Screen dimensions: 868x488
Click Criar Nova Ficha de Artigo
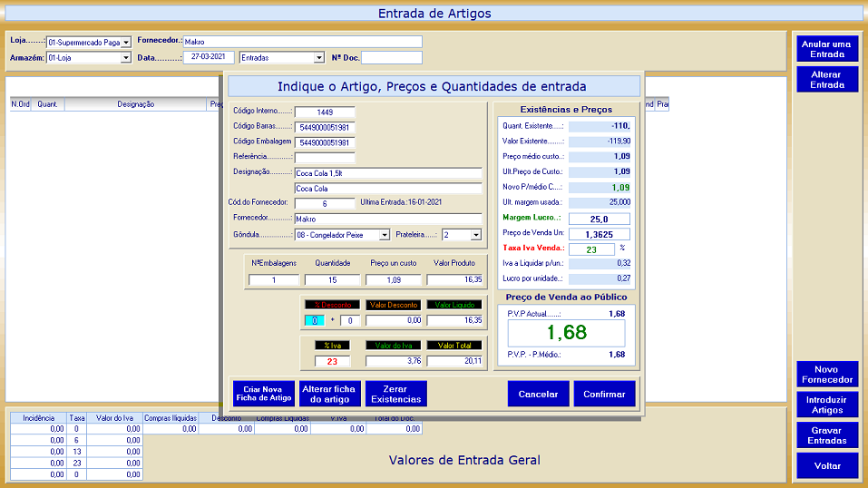261,394
